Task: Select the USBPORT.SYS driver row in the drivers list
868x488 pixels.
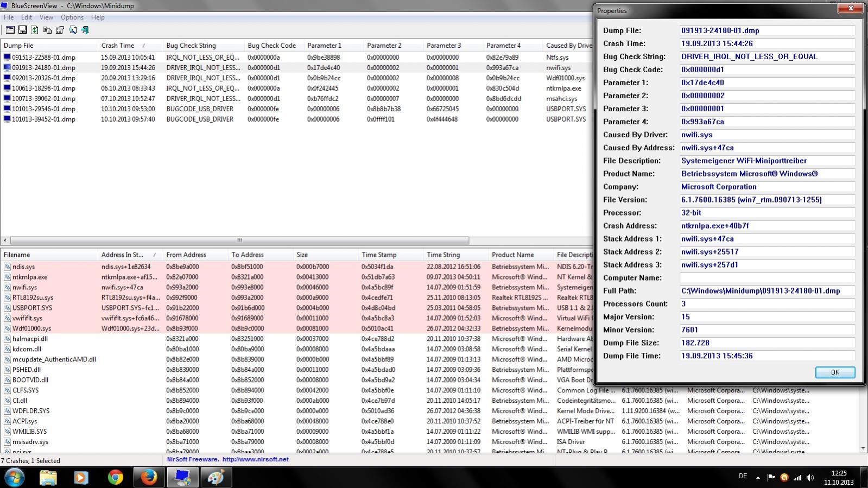Action: [x=296, y=308]
